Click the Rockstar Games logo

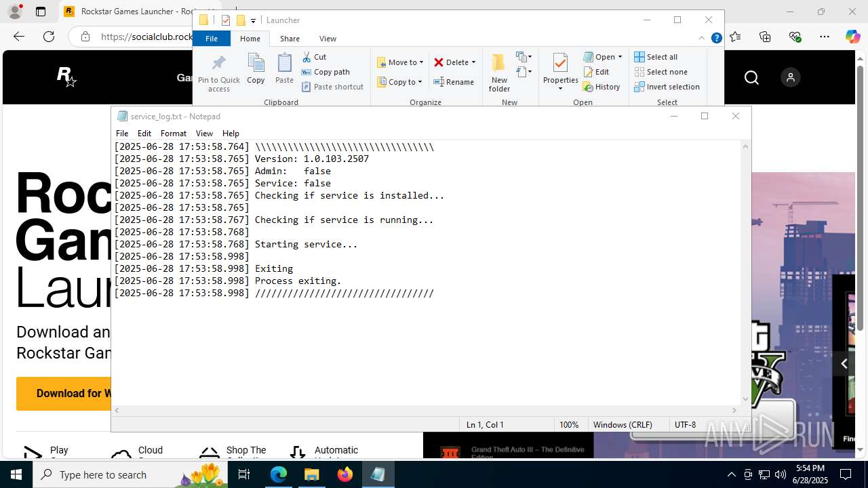pyautogui.click(x=66, y=77)
